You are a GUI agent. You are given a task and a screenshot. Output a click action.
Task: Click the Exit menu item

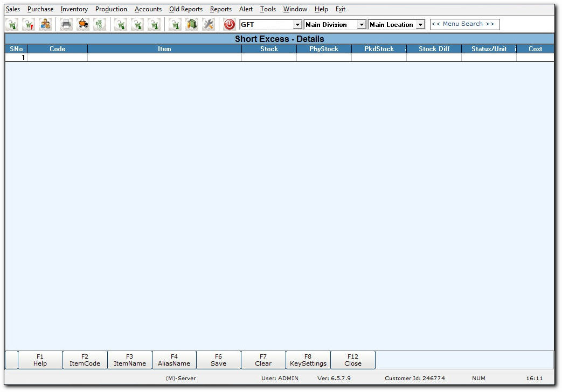[x=341, y=9]
